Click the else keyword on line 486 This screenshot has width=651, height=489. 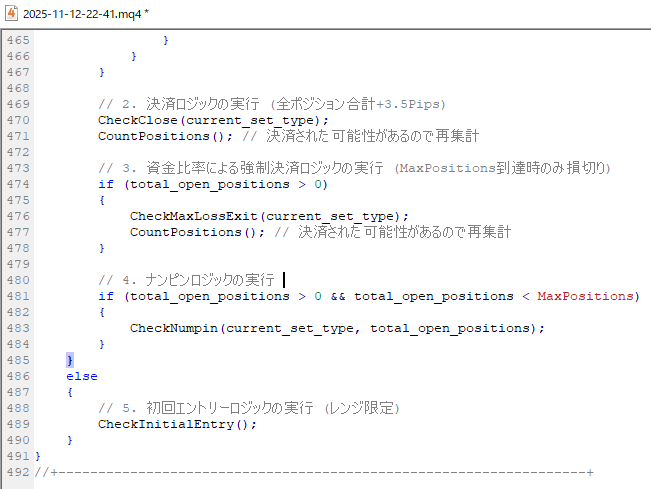82,375
